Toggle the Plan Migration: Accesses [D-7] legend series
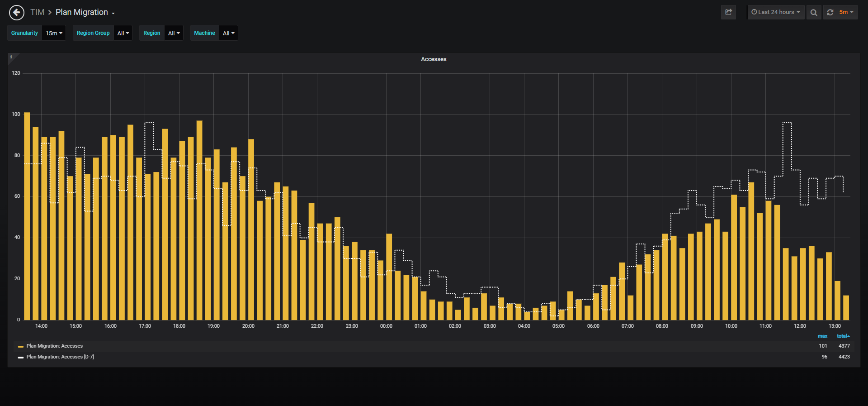Viewport: 868px width, 406px height. (x=60, y=357)
